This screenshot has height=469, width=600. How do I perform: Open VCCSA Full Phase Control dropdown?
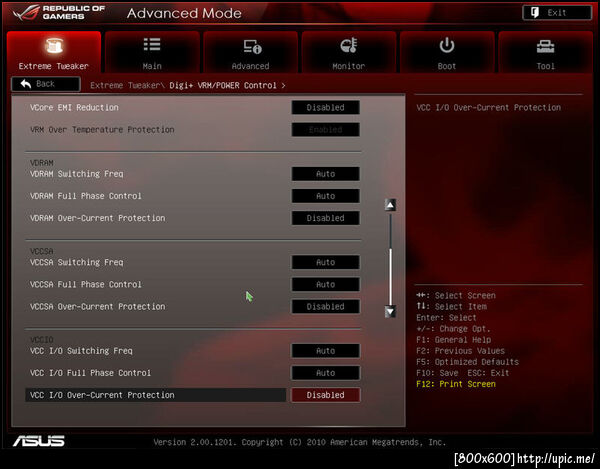click(325, 284)
